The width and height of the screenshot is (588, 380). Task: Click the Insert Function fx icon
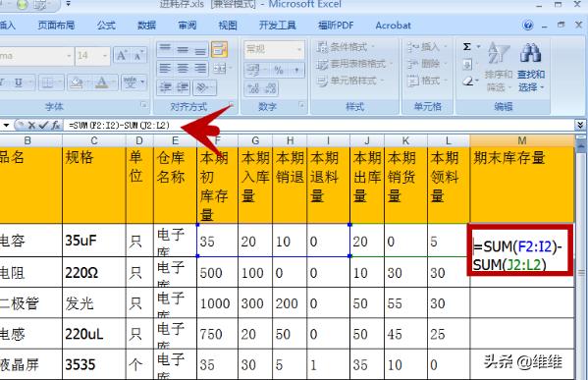point(56,126)
